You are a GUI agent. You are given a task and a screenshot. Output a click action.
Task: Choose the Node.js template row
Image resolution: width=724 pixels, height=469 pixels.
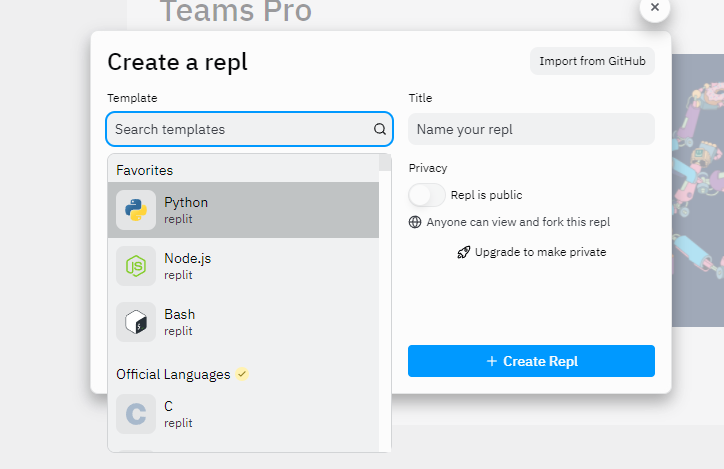click(243, 266)
